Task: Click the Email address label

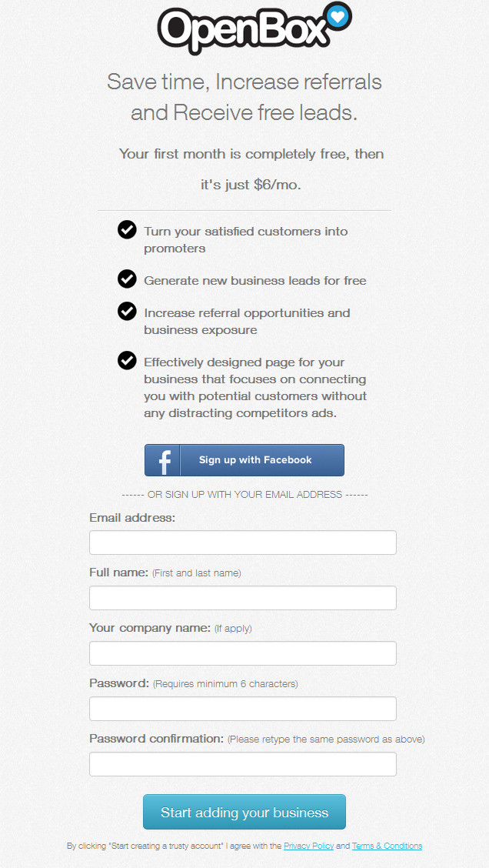Action: (132, 518)
